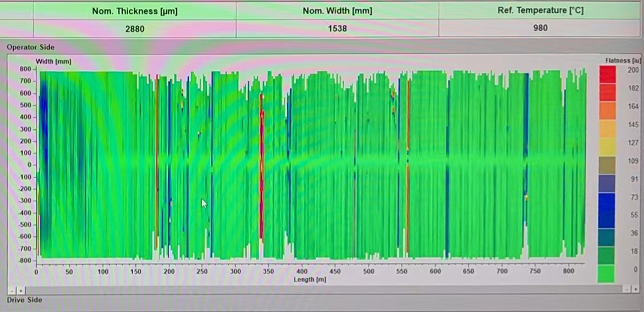Click the plus zoom button at bottom-left
Image resolution: width=644 pixels, height=312 pixels.
[21, 289]
